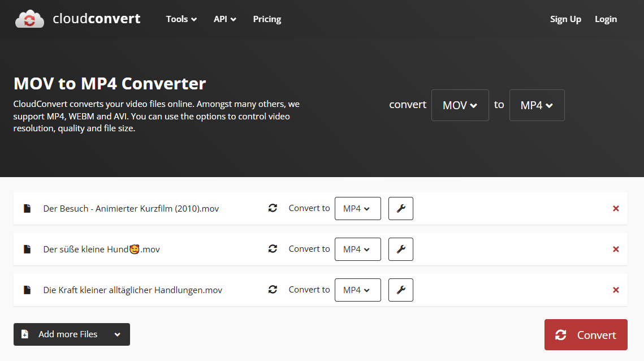
Task: Change output format for Der süße kleine Hund
Action: [x=357, y=249]
